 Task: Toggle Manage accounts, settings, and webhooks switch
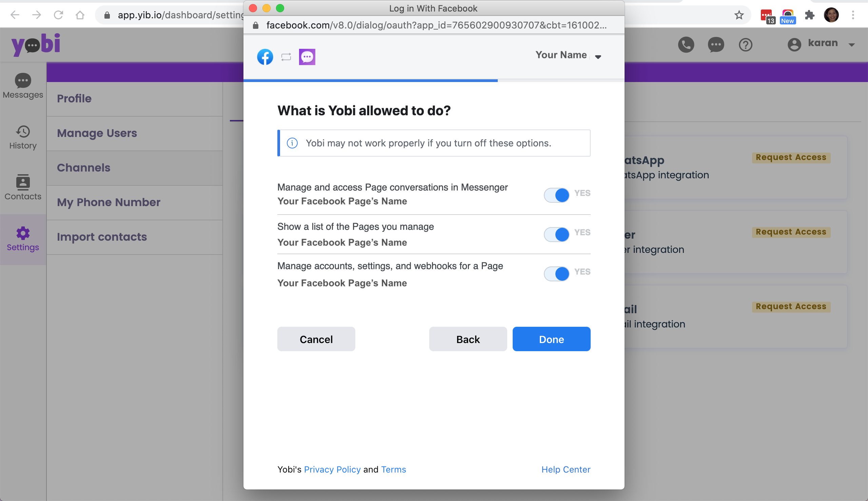[556, 274]
